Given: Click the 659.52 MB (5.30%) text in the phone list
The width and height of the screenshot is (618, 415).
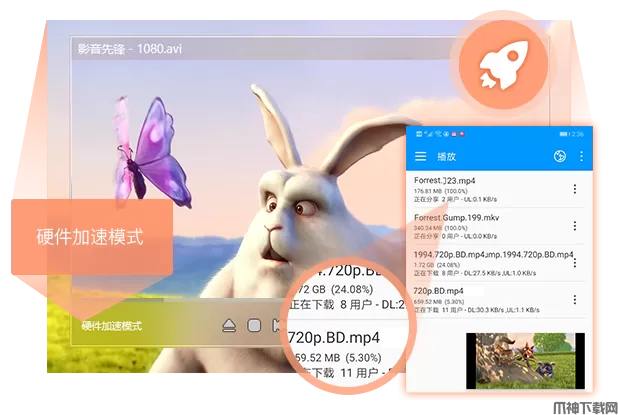Looking at the screenshot, I should 439,302.
